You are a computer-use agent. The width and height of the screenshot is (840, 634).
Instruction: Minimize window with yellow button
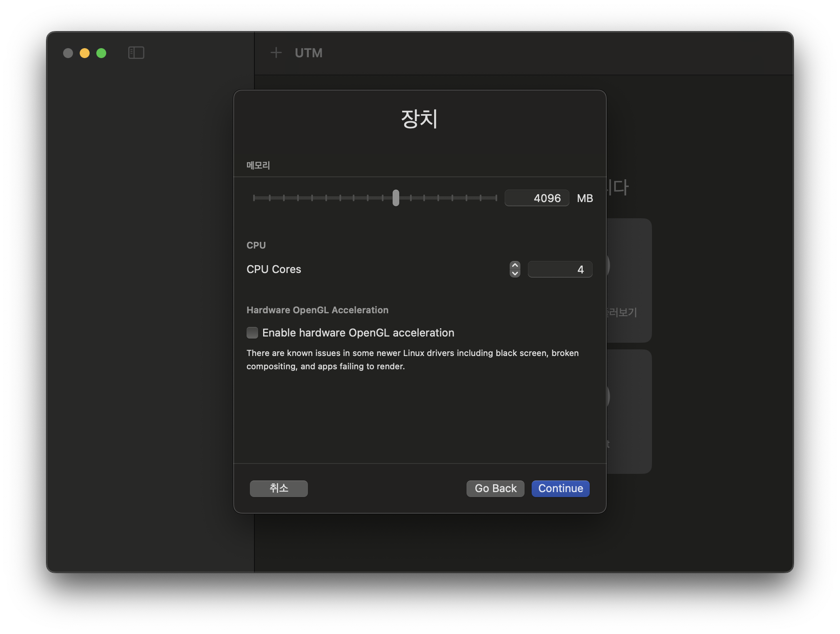pyautogui.click(x=85, y=53)
